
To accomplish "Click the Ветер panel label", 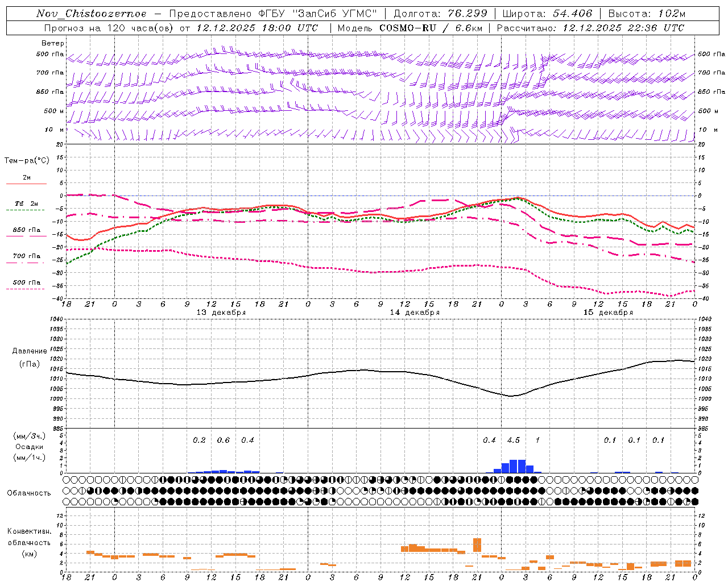I will tap(53, 43).
